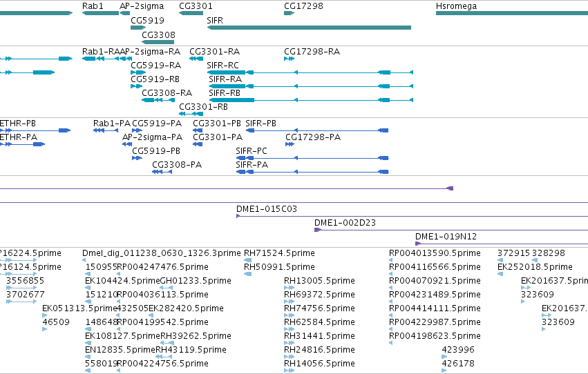Select the Hsromega gene bar
The width and height of the screenshot is (588, 374).
point(512,13)
